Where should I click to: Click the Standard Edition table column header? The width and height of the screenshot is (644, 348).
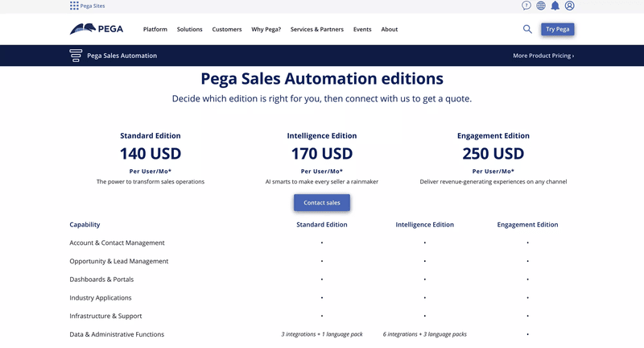click(322, 224)
